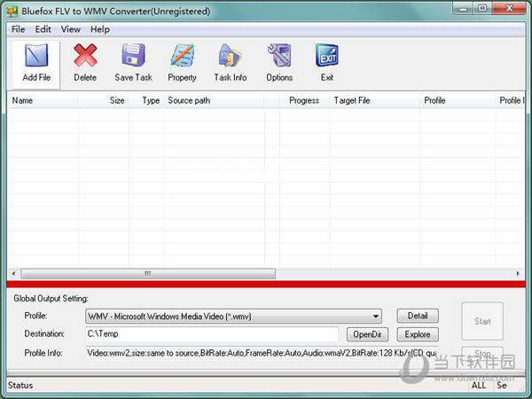Image resolution: width=532 pixels, height=399 pixels.
Task: Open the Property toolbar icon
Action: pos(182,55)
